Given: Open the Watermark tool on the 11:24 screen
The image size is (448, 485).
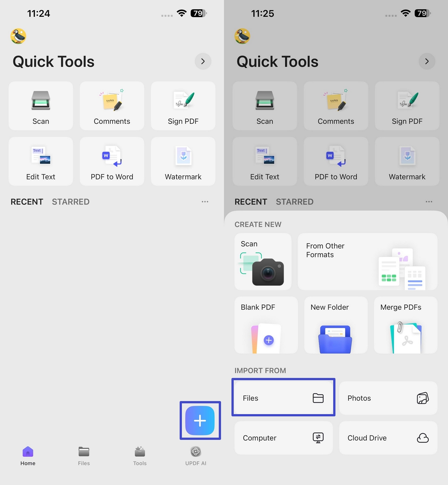Looking at the screenshot, I should pyautogui.click(x=183, y=161).
